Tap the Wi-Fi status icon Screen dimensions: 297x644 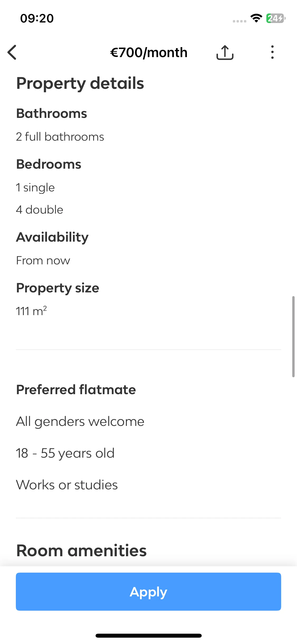click(x=256, y=18)
